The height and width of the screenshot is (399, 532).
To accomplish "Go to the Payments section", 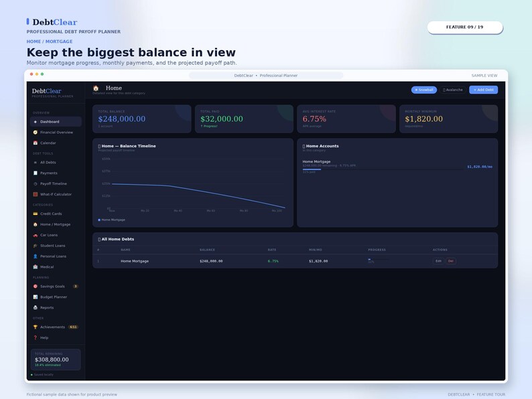I will 56,173.
